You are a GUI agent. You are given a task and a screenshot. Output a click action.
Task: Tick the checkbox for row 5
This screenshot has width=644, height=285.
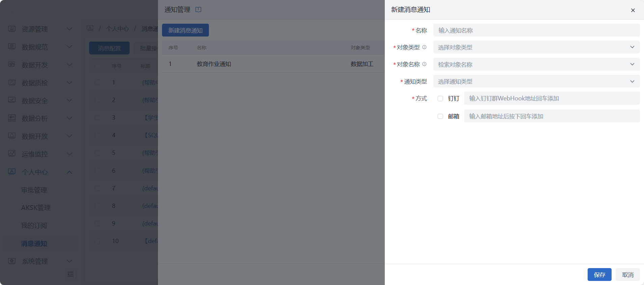click(98, 153)
